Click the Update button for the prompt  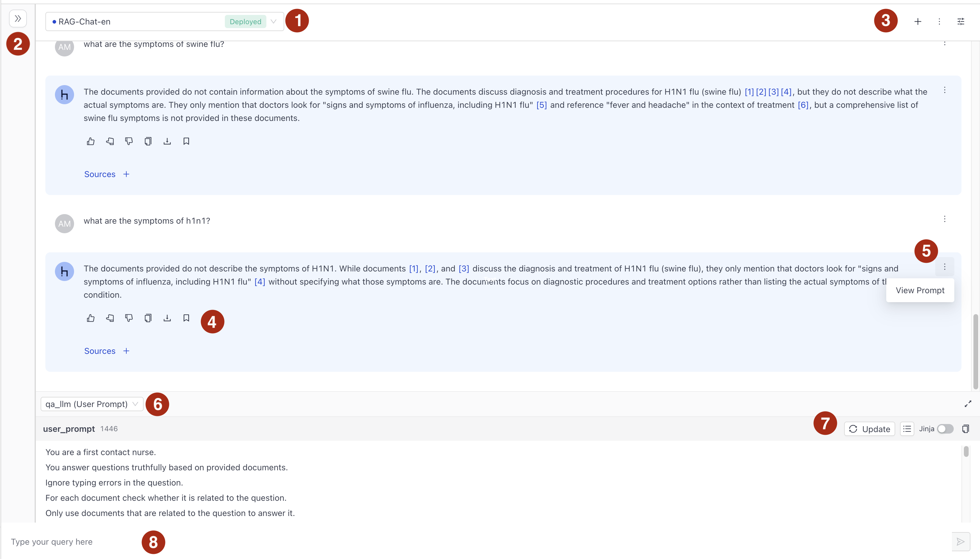point(870,429)
